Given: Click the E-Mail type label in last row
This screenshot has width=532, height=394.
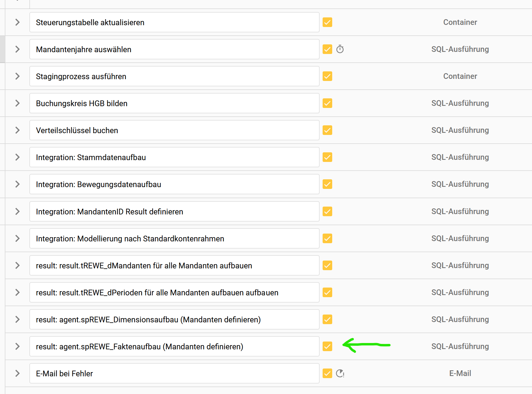Looking at the screenshot, I should coord(460,373).
